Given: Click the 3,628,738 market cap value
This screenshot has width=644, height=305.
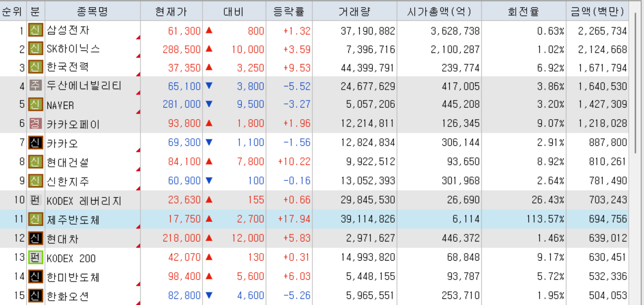Looking at the screenshot, I should (x=455, y=31).
